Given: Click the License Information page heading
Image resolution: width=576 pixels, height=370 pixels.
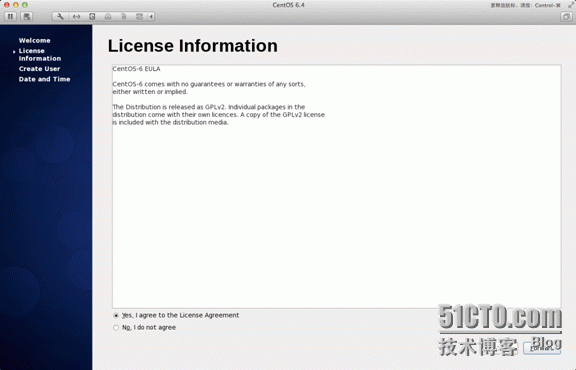Looking at the screenshot, I should pyautogui.click(x=192, y=46).
